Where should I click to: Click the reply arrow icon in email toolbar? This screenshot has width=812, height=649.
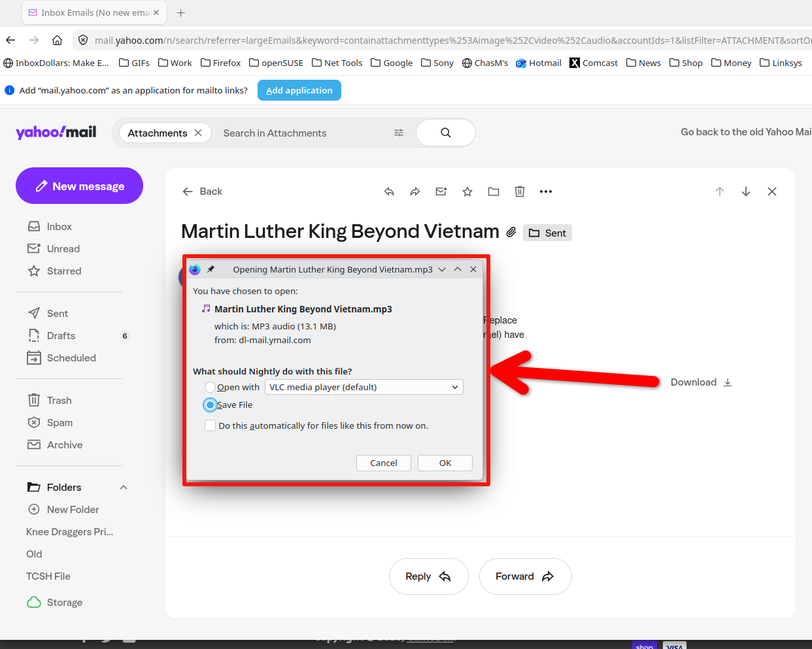click(389, 191)
